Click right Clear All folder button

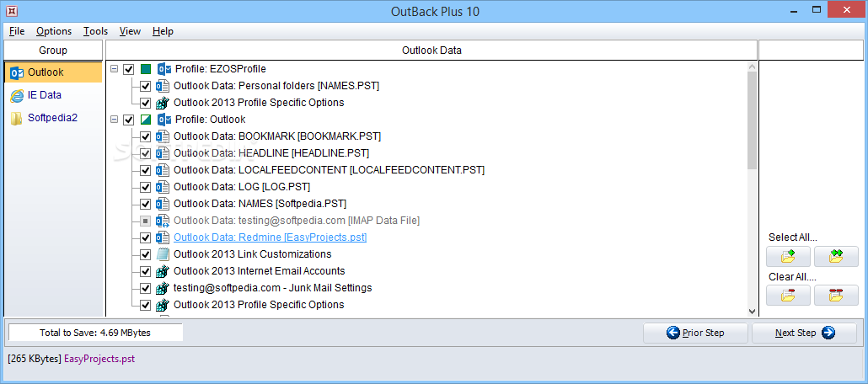tap(836, 296)
